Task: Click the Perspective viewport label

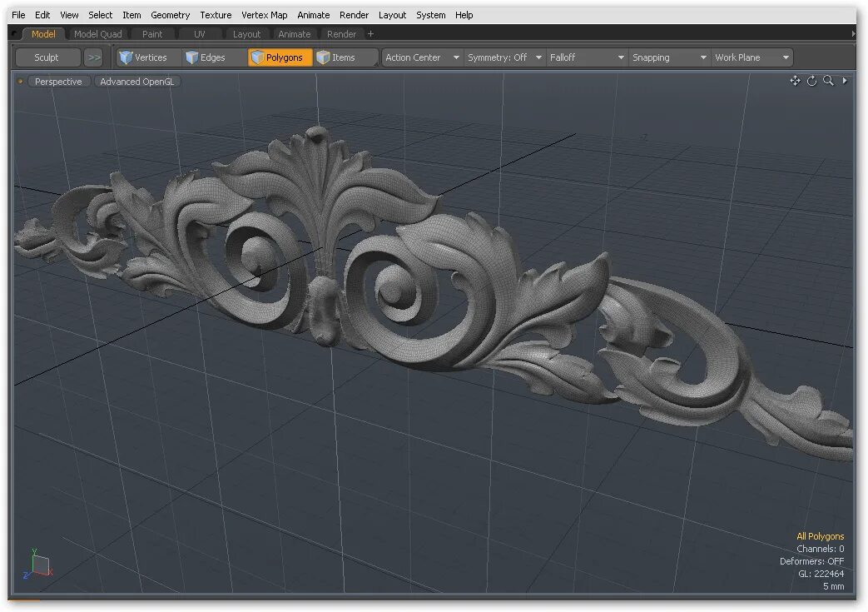Action: 58,81
